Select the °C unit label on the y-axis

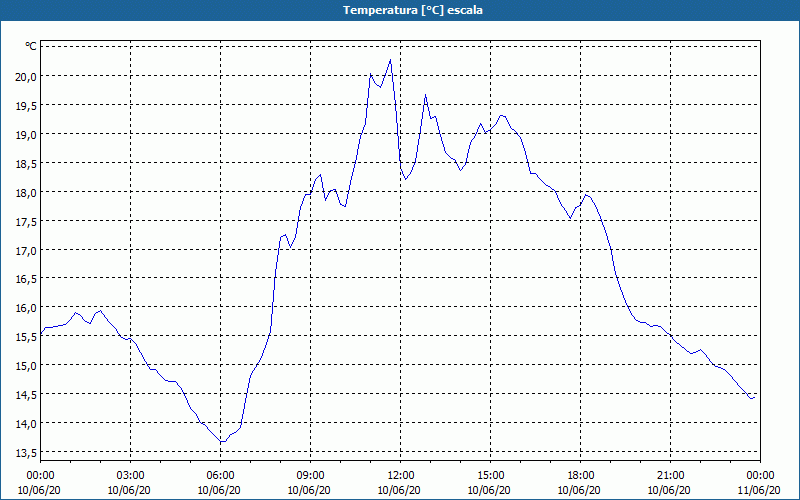tap(31, 46)
